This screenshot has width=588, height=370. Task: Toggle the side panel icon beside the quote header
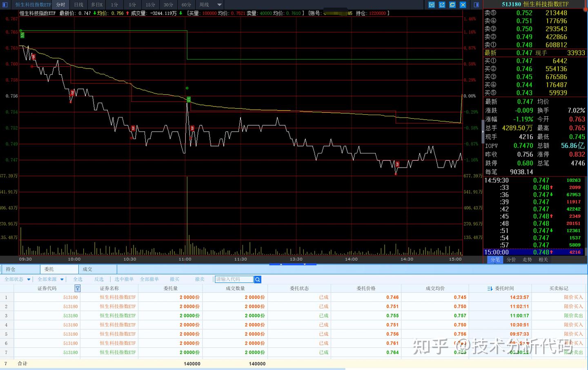pyautogui.click(x=477, y=5)
